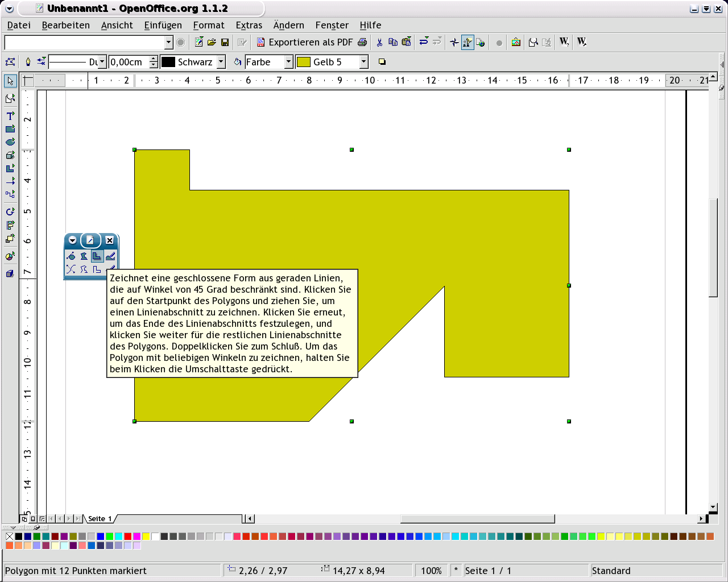Pick the red swatch in color palette
This screenshot has height=582, width=728.
pyautogui.click(x=128, y=536)
